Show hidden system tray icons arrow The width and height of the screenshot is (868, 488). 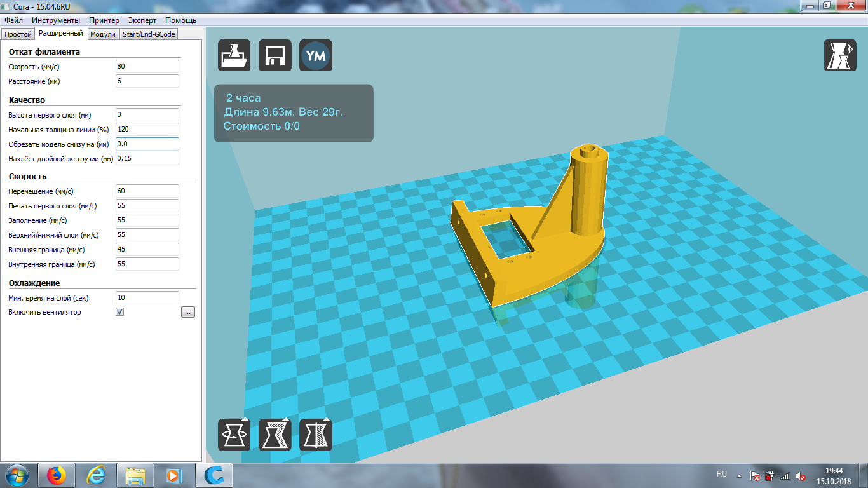[738, 475]
